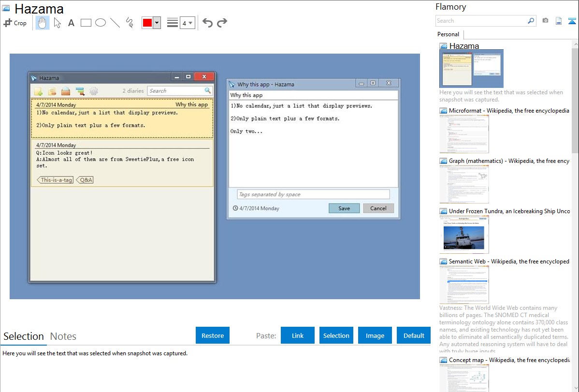Open the Hazama snapshot thumbnail in sidebar
The height and width of the screenshot is (392, 579).
[x=472, y=69]
